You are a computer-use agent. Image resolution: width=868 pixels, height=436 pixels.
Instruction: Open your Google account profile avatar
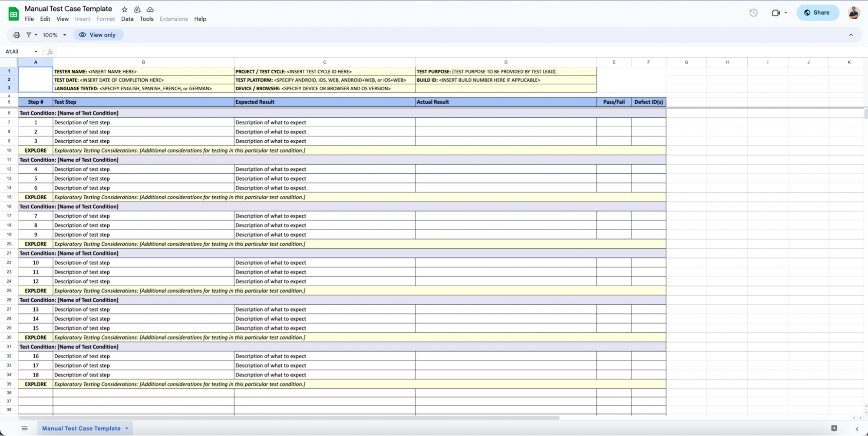tap(853, 13)
